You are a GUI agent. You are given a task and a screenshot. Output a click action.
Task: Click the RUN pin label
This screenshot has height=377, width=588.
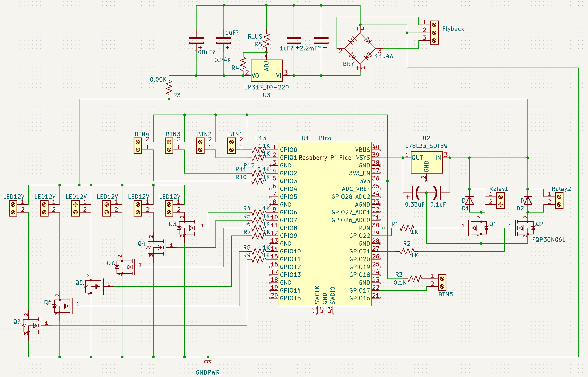pyautogui.click(x=364, y=228)
